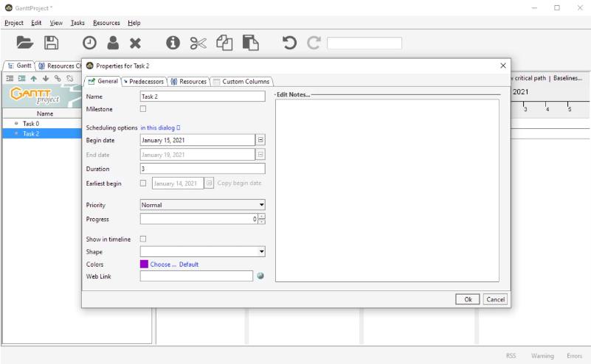This screenshot has width=591, height=364.
Task: Open the web link globe icon
Action: [260, 276]
